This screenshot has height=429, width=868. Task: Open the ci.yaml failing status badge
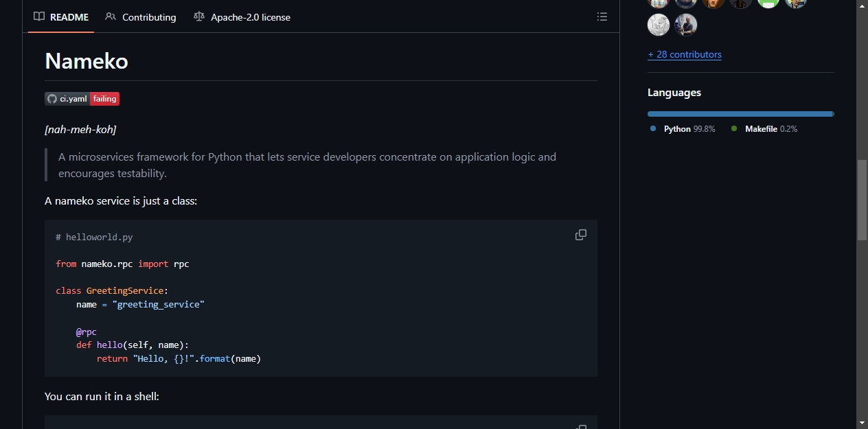[82, 99]
